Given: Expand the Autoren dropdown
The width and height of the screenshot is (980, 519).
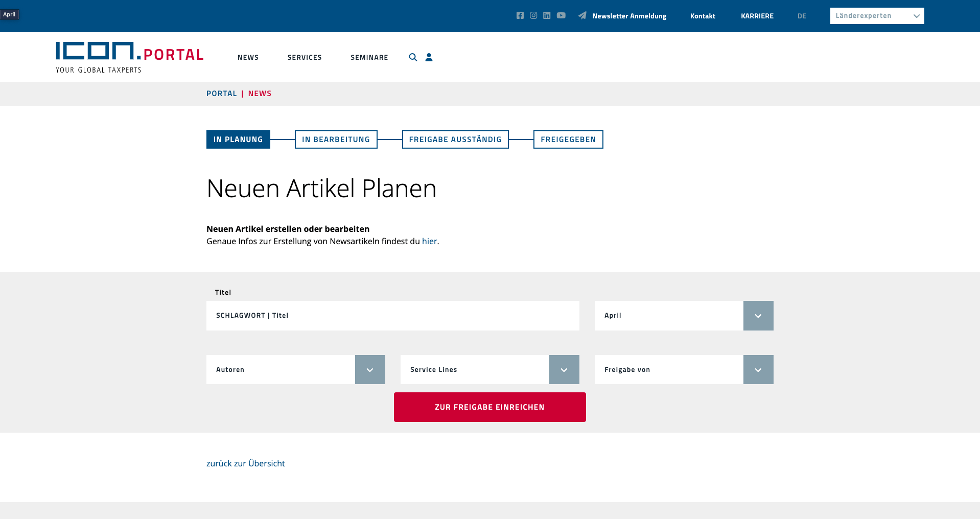Looking at the screenshot, I should [x=295, y=369].
